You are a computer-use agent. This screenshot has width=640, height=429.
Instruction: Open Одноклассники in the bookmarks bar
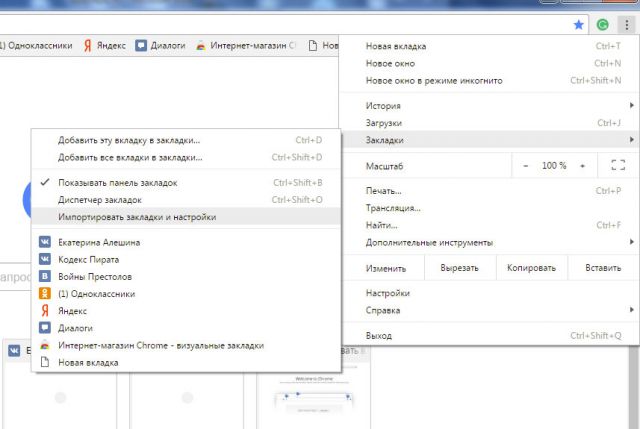pyautogui.click(x=36, y=45)
